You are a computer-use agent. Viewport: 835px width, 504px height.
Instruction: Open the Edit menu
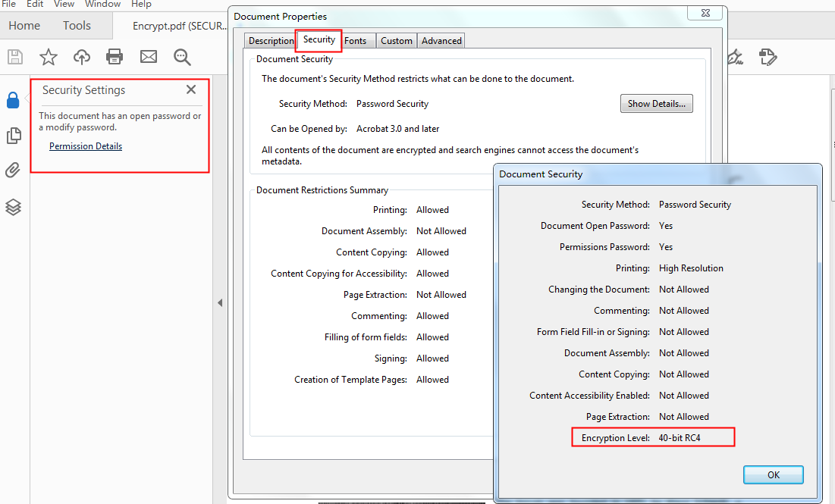click(35, 4)
